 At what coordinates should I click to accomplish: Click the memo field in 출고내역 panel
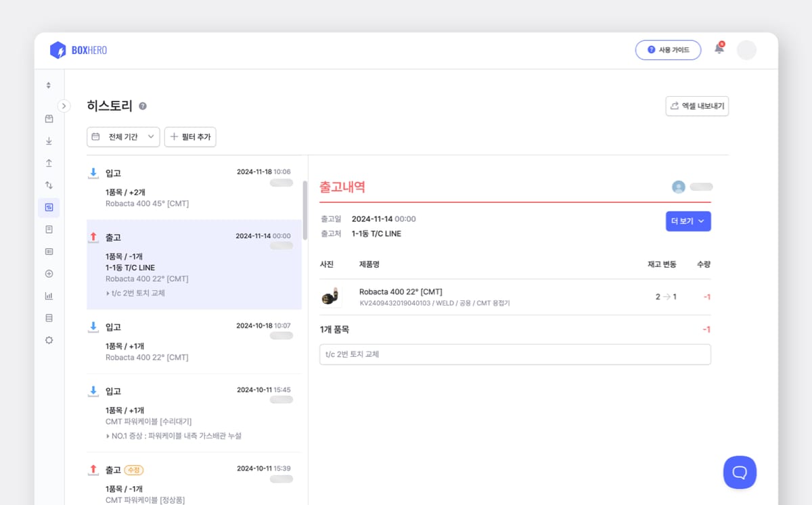pyautogui.click(x=514, y=354)
